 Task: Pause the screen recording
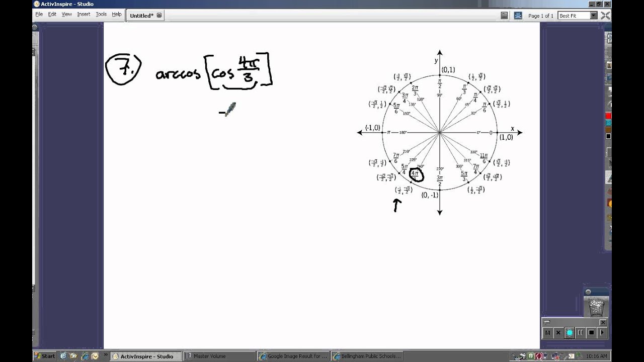581,332
